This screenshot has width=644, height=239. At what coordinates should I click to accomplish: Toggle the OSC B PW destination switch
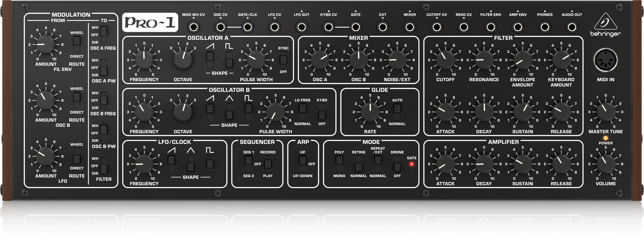click(x=104, y=133)
